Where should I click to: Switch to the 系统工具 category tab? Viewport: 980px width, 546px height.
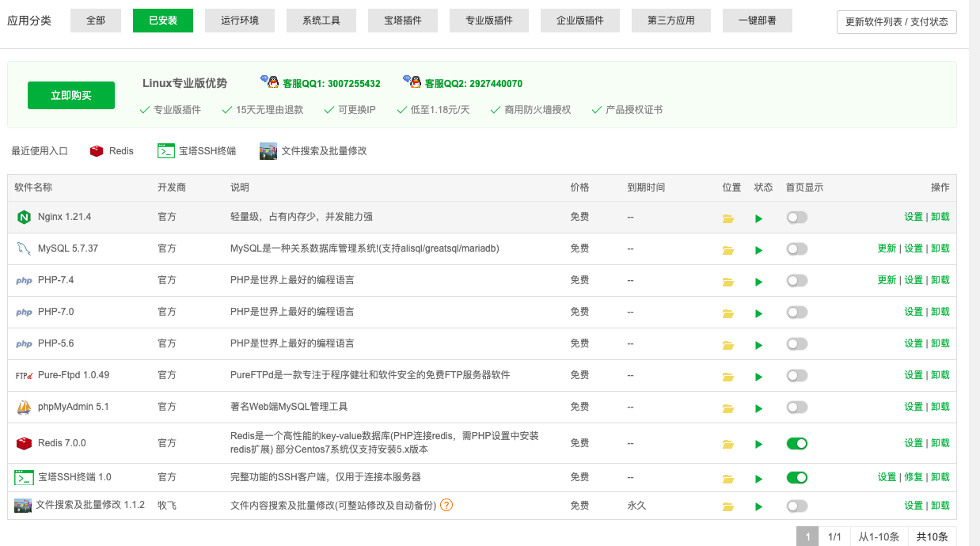321,21
